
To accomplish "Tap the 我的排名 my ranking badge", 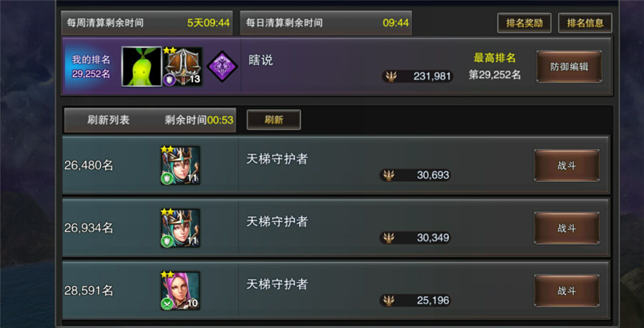I will coord(91,66).
